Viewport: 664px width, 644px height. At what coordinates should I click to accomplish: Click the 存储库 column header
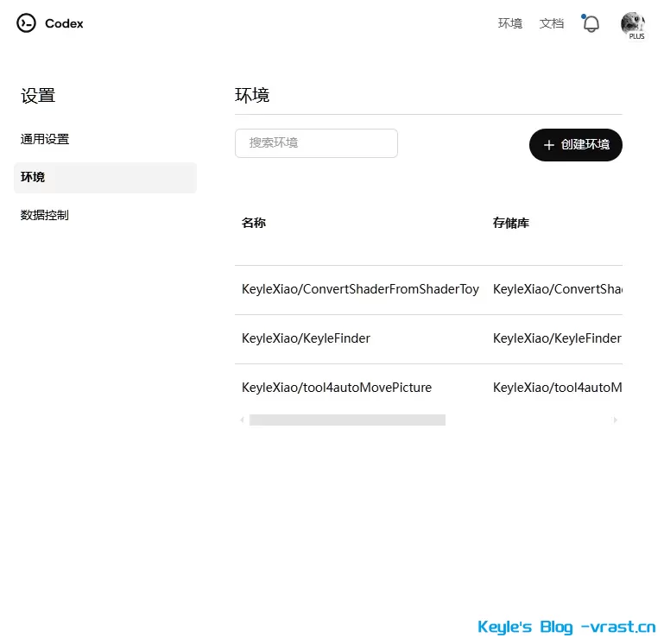[510, 223]
